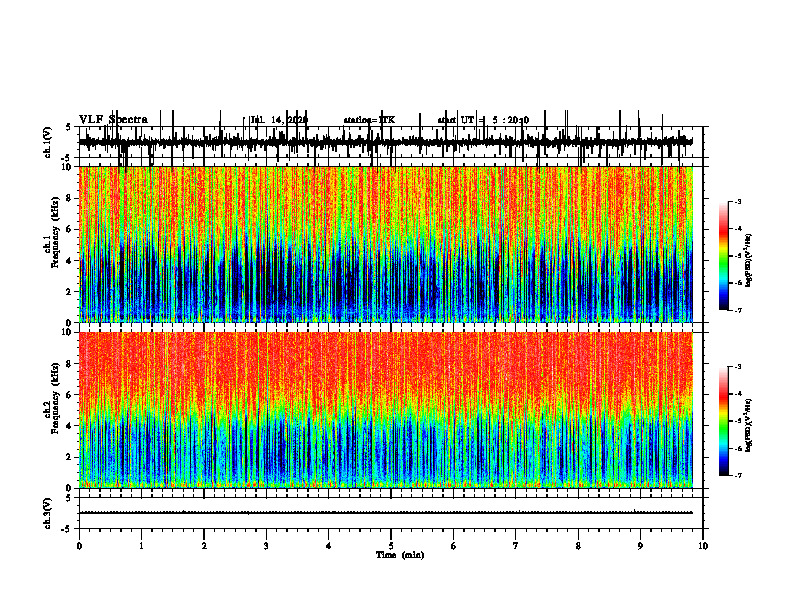Click the 'Jul 14, 2020' date label
The image size is (792, 612).
[x=279, y=120]
